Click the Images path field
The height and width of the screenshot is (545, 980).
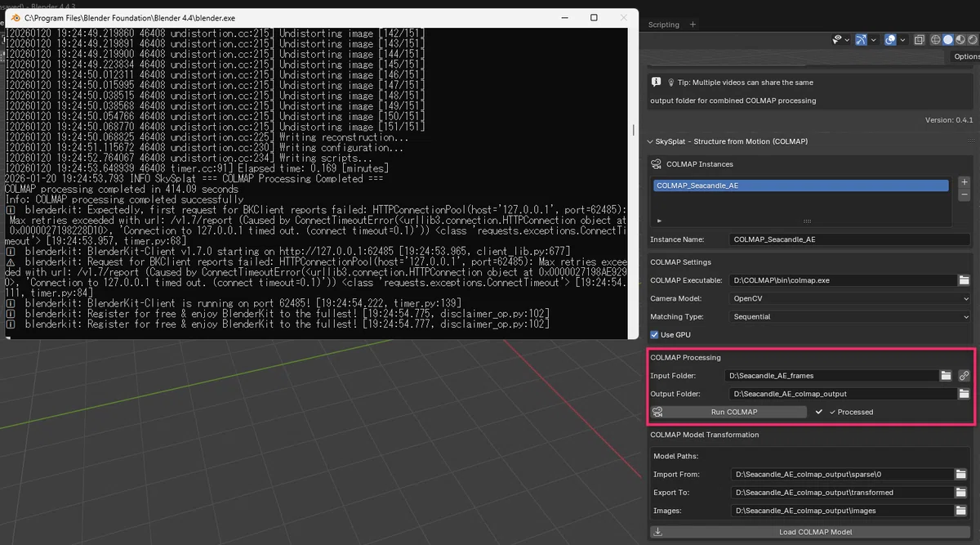tap(842, 511)
